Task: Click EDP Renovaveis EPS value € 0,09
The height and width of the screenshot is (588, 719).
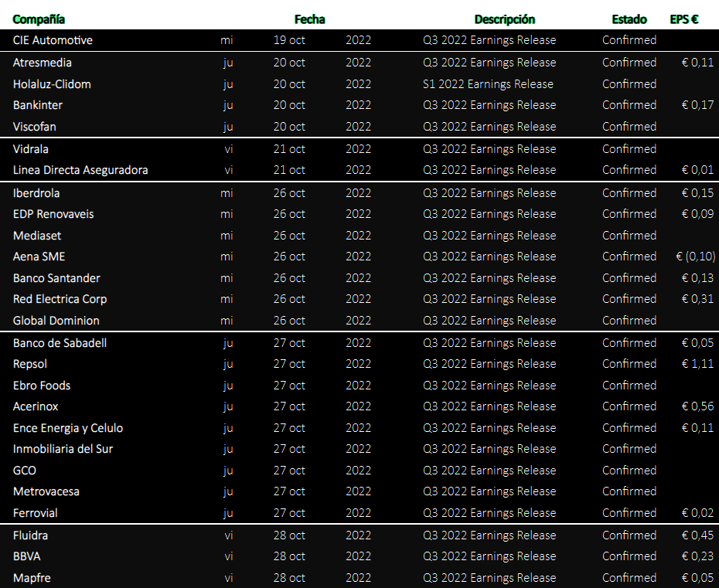Action: pyautogui.click(x=697, y=214)
